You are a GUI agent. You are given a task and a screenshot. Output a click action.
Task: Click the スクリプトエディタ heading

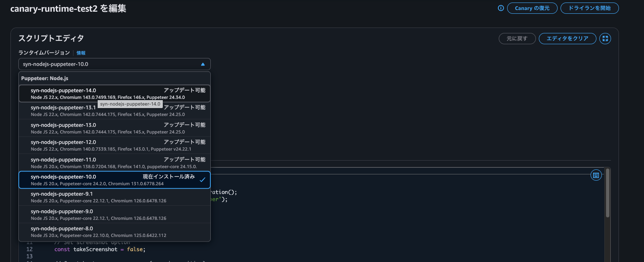click(51, 38)
